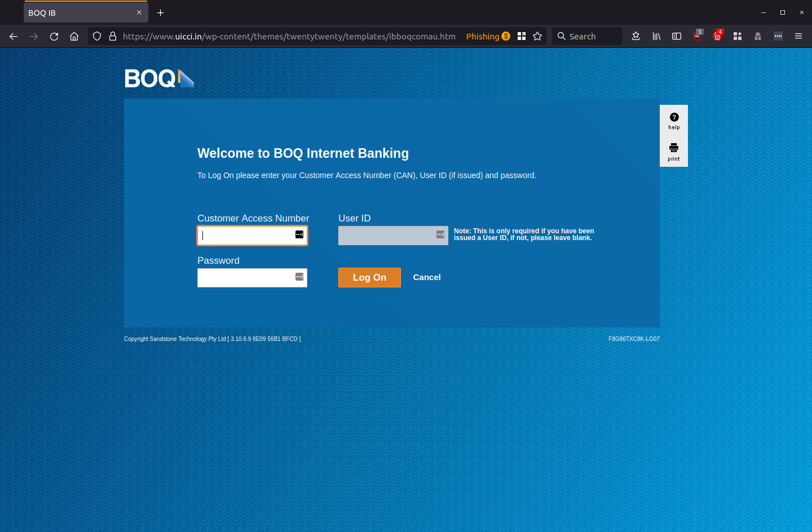The height and width of the screenshot is (532, 812).
Task: Go to the browser home page
Action: coord(74,36)
